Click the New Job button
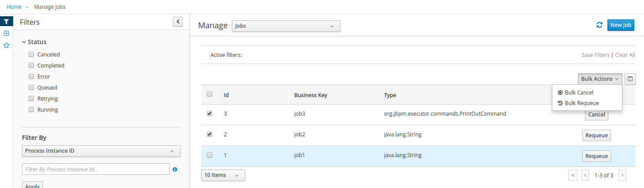 [x=621, y=25]
